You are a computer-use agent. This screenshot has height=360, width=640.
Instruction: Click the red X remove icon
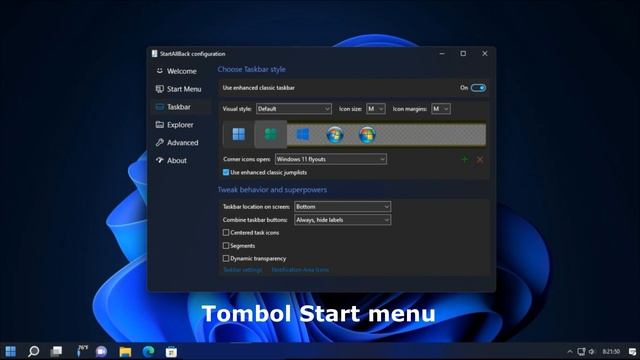pyautogui.click(x=480, y=160)
